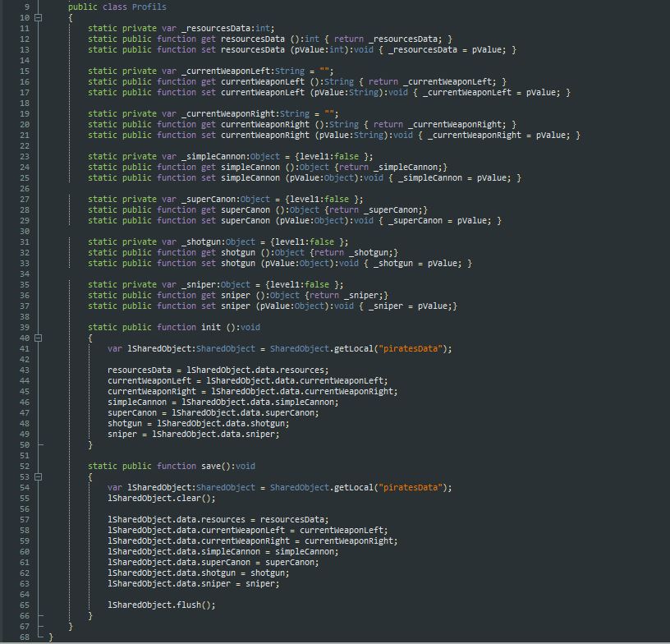Click the save function name
This screenshot has height=644, width=670.
pyautogui.click(x=211, y=467)
